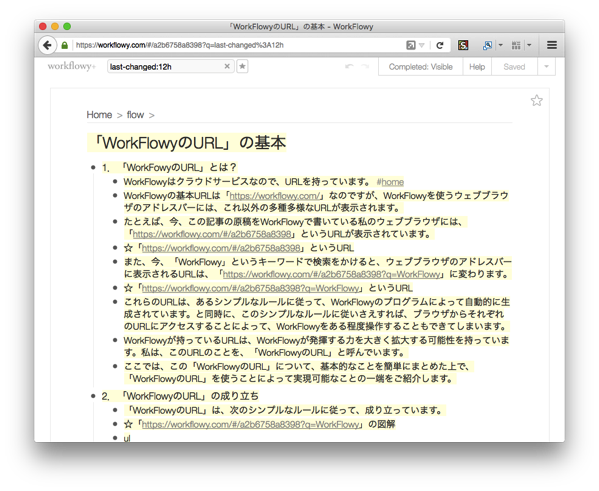The height and width of the screenshot is (491, 599).
Task: Click the redo arrow icon
Action: (365, 66)
